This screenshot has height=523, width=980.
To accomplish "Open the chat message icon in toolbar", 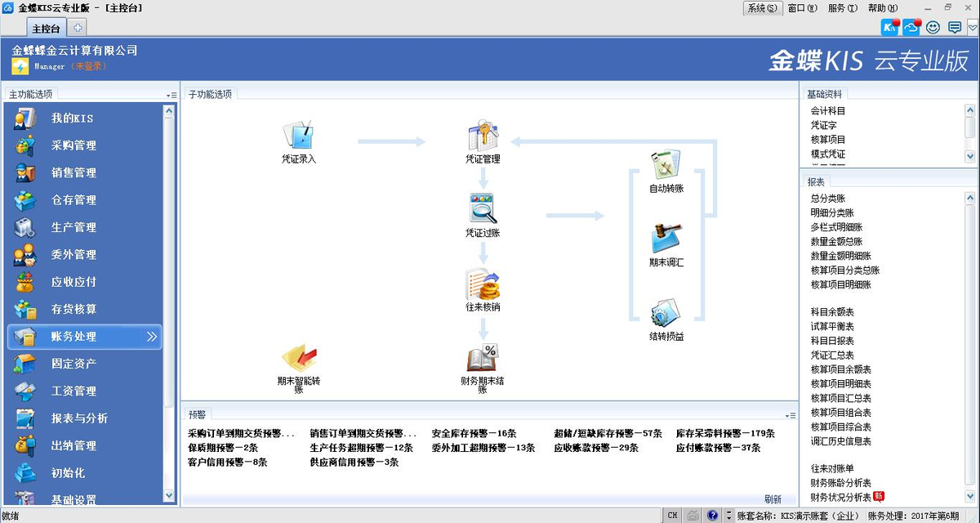I will (954, 27).
